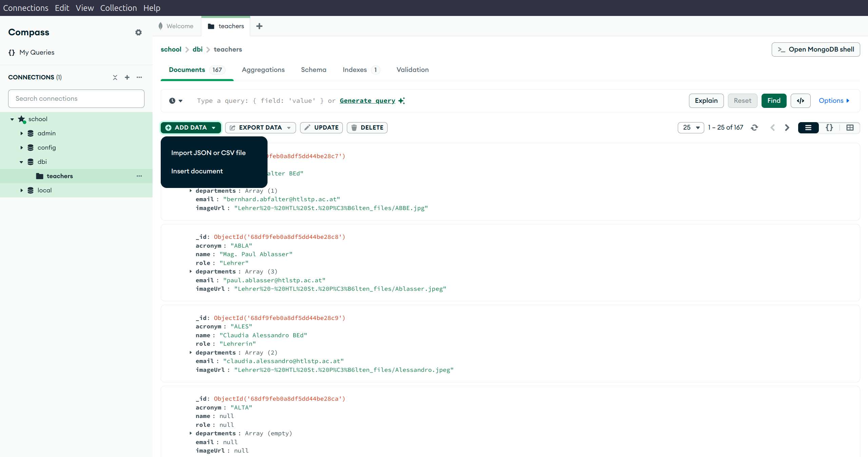The width and height of the screenshot is (868, 457).
Task: Go to next page of documents
Action: [787, 128]
